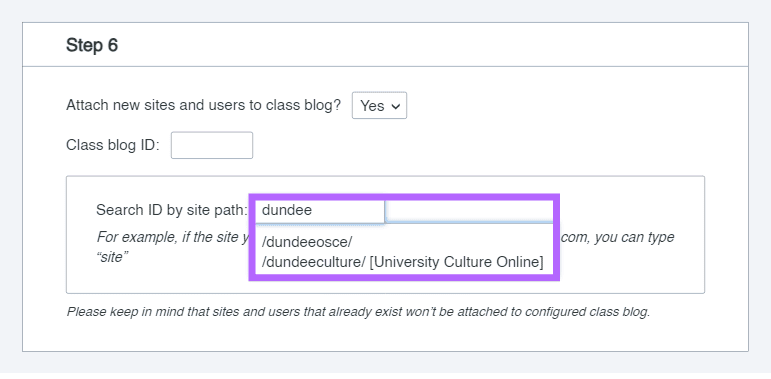The height and width of the screenshot is (379, 771).
Task: Place cursor after the word dundee
Action: [313, 210]
